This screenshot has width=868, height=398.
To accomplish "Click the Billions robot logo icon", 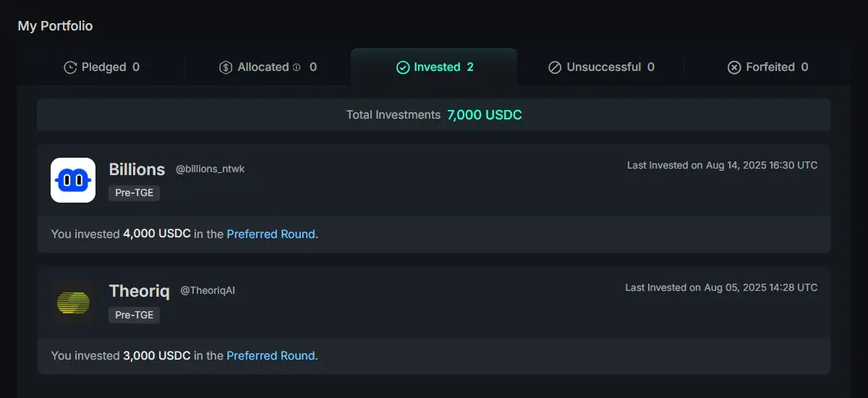I will point(73,180).
